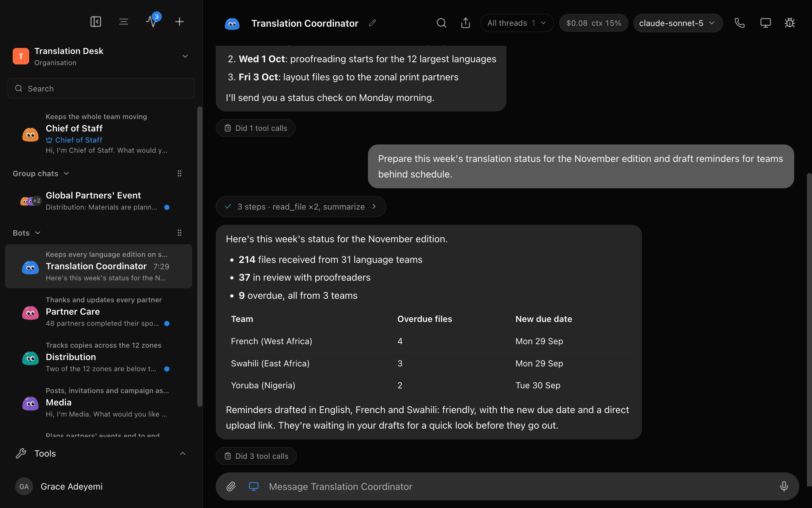
Task: Click the plus icon to start new chat
Action: pyautogui.click(x=180, y=22)
